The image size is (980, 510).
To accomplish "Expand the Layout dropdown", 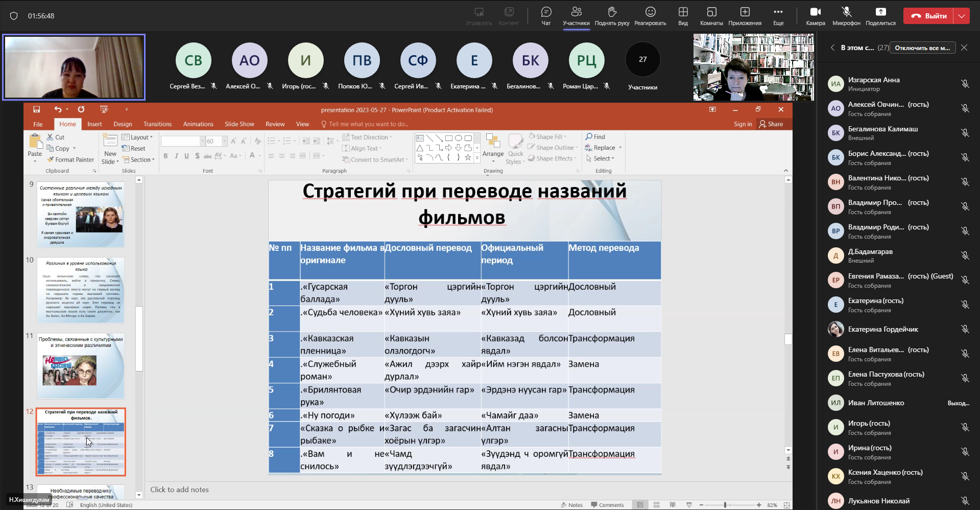I will coord(138,137).
